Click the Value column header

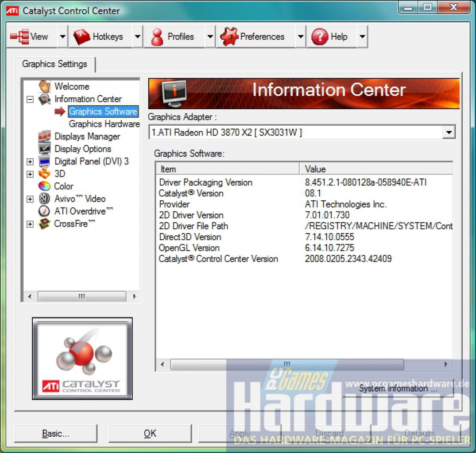pyautogui.click(x=376, y=169)
